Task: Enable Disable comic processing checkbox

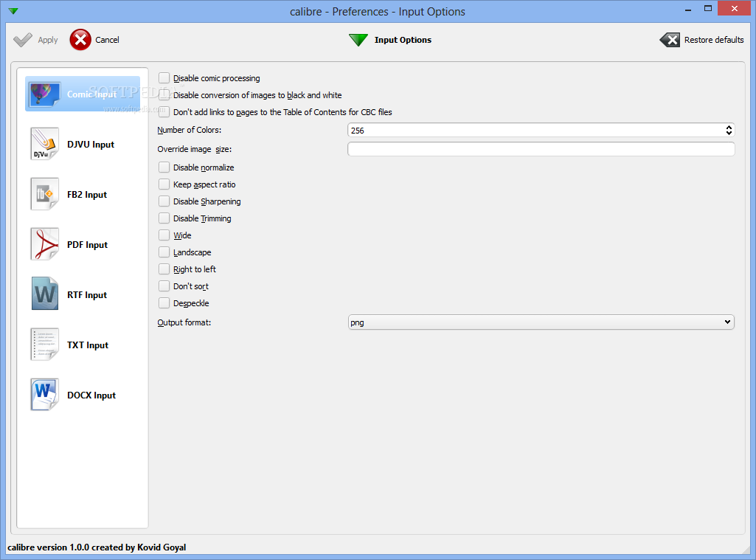Action: pyautogui.click(x=164, y=78)
